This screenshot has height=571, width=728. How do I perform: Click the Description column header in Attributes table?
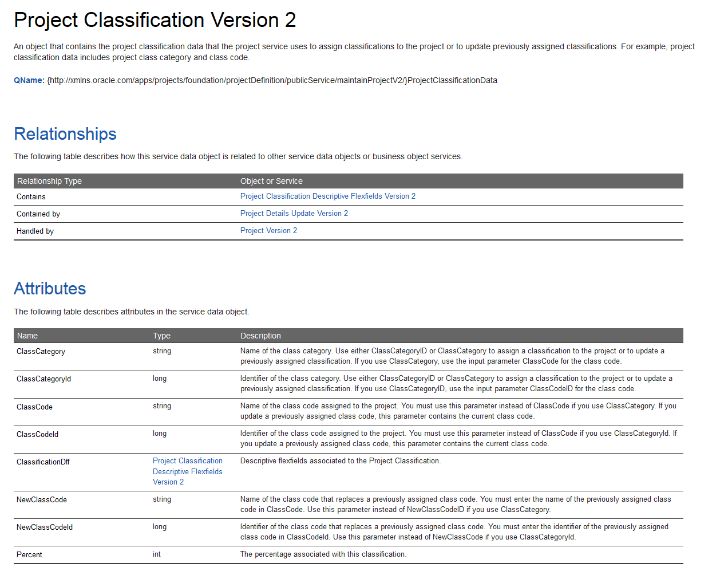(260, 336)
